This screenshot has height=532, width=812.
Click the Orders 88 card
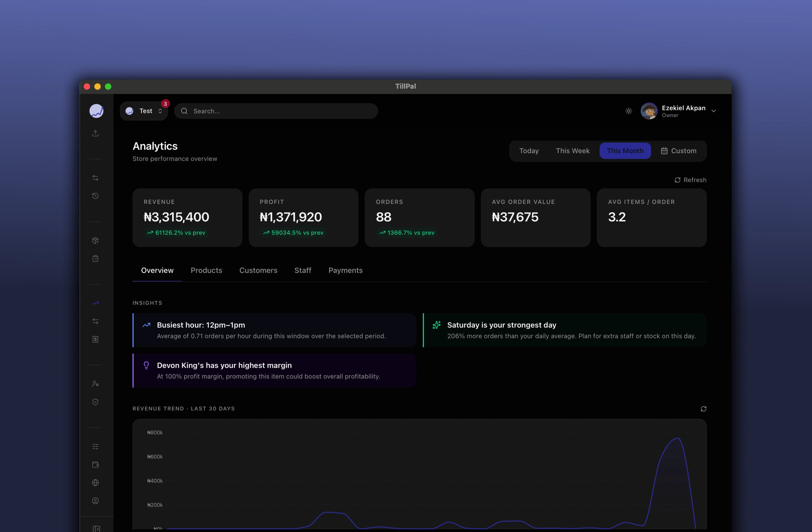point(419,218)
